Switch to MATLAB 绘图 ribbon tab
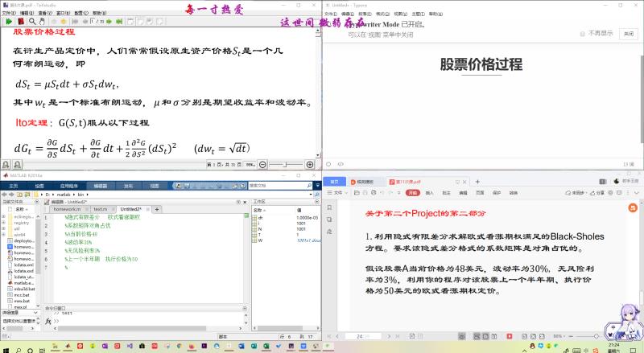This screenshot has height=353, width=644. point(39,186)
